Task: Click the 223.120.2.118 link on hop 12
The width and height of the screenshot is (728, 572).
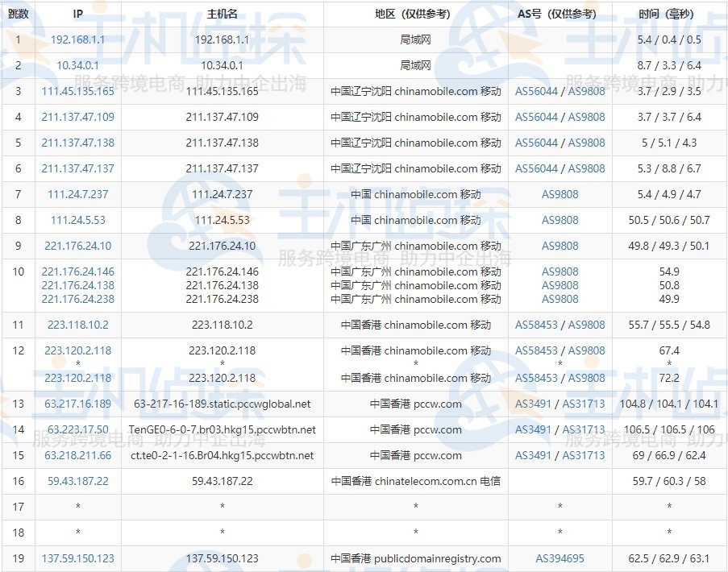Action: tap(77, 350)
